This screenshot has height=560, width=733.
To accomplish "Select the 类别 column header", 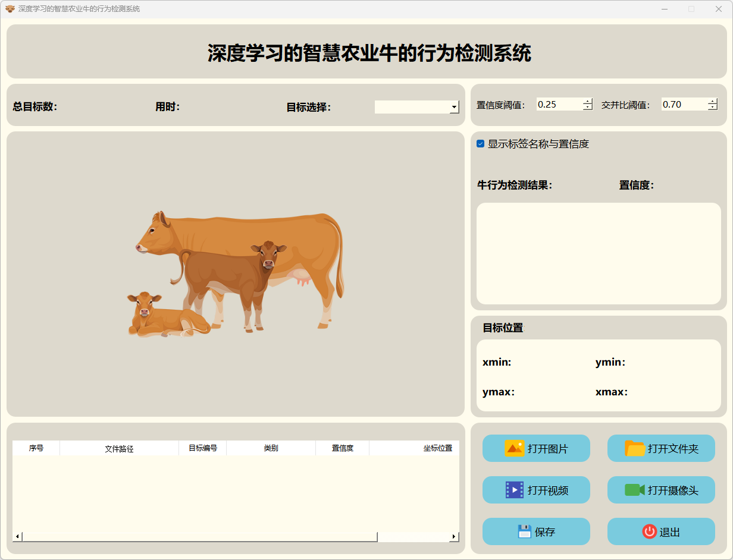I will (271, 448).
